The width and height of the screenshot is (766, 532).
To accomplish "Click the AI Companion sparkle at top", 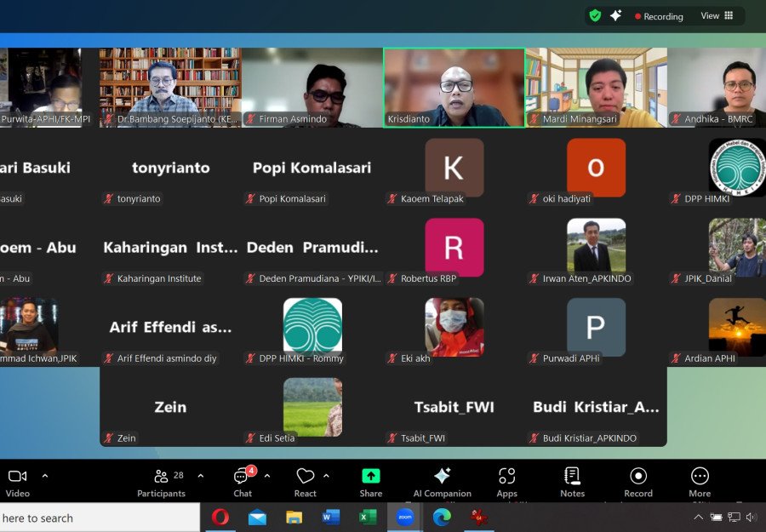I will (x=615, y=15).
